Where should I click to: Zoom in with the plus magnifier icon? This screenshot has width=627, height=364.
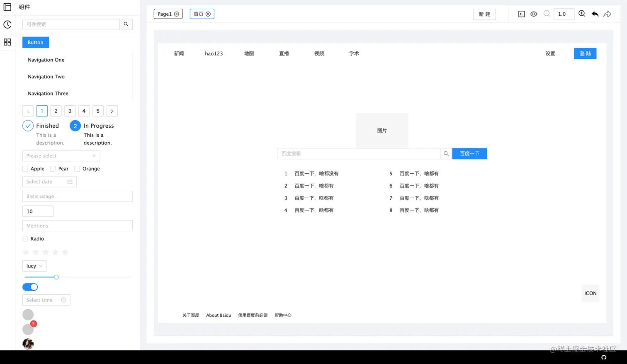tap(582, 14)
